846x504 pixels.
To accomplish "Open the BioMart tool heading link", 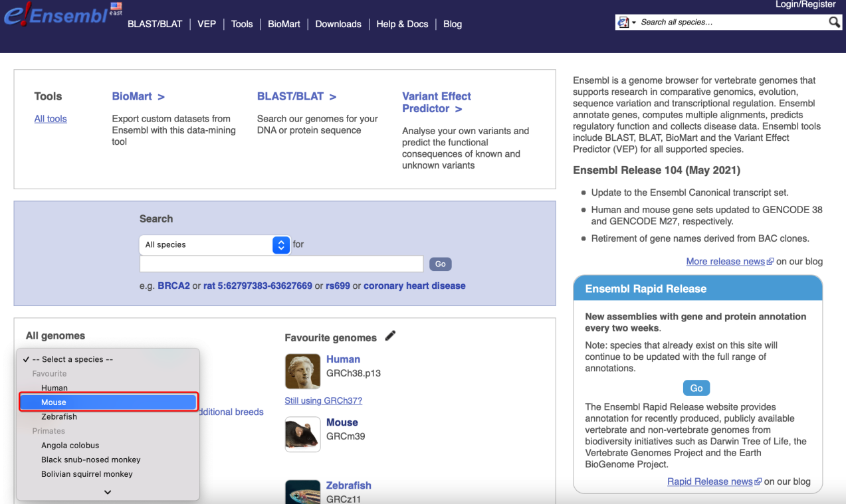I will tap(138, 96).
